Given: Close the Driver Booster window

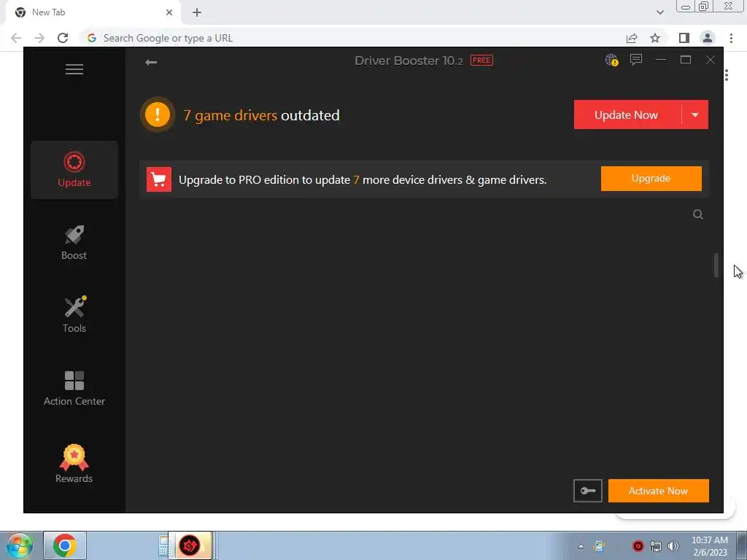Looking at the screenshot, I should pos(711,60).
